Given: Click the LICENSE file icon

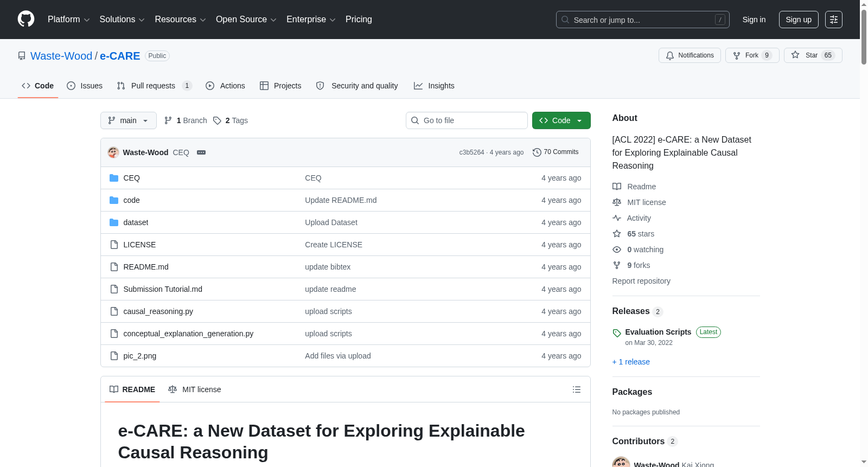Looking at the screenshot, I should click(x=114, y=245).
